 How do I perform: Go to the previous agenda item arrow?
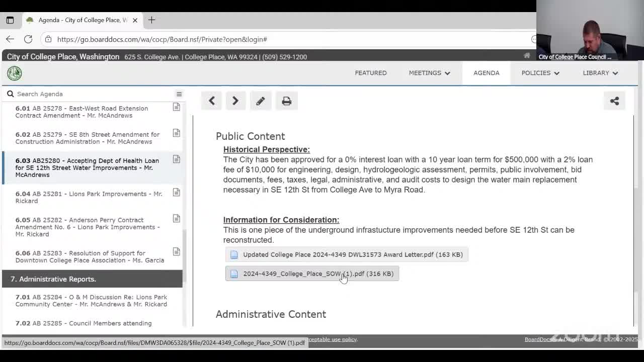coord(212,101)
